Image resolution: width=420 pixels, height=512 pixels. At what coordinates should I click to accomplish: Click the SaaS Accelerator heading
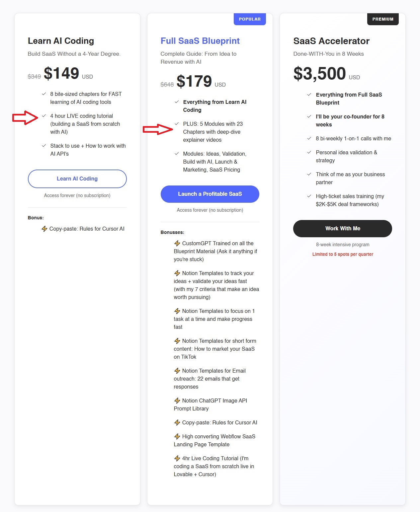click(x=331, y=41)
